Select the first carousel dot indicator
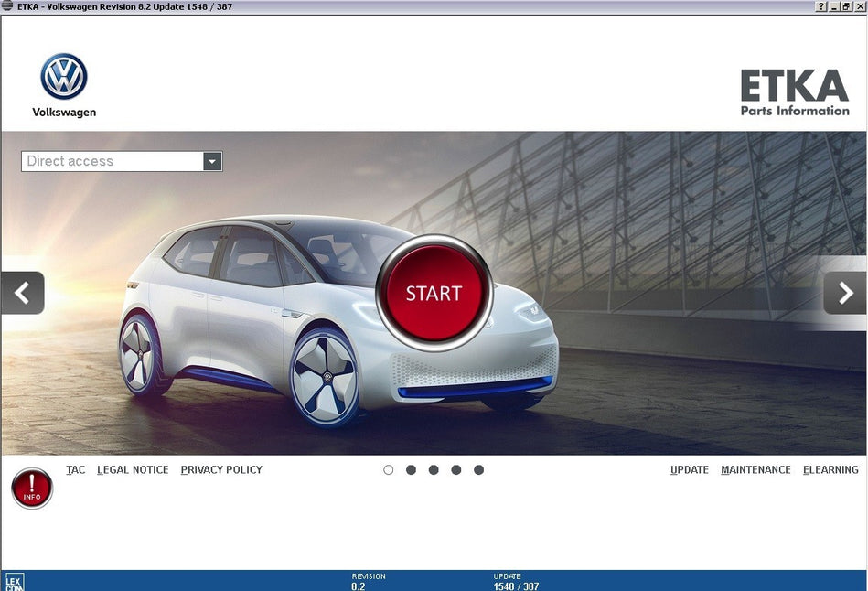The width and height of the screenshot is (868, 591). tap(389, 470)
